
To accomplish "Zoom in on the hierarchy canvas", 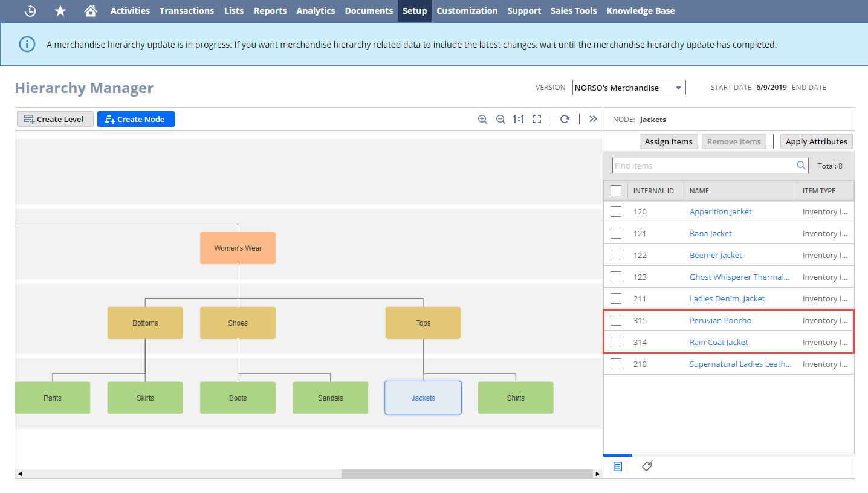I will tap(482, 119).
